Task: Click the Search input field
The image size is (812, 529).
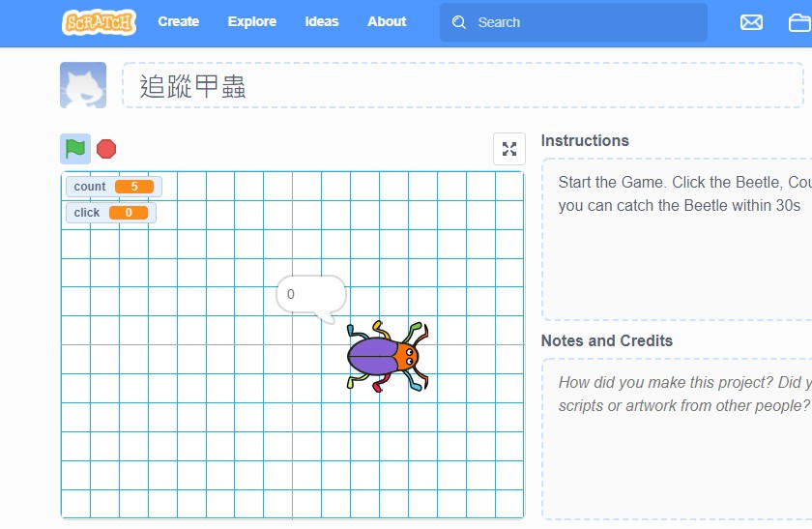Action: click(573, 22)
